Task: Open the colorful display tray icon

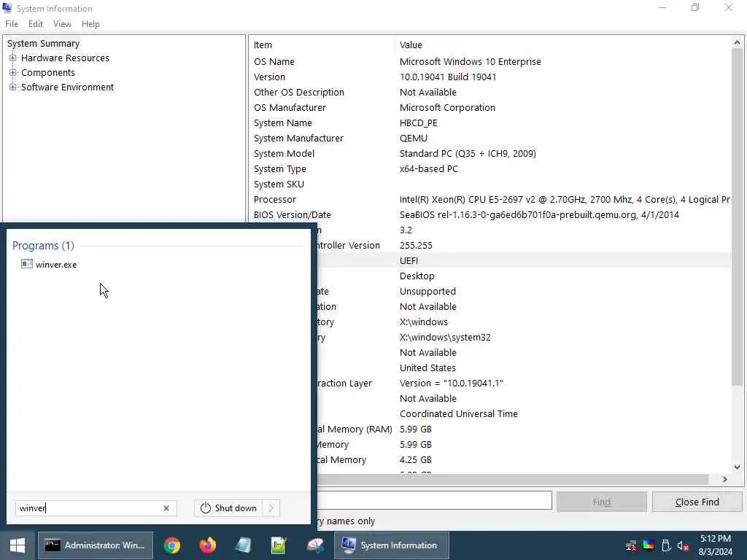Action: (649, 545)
